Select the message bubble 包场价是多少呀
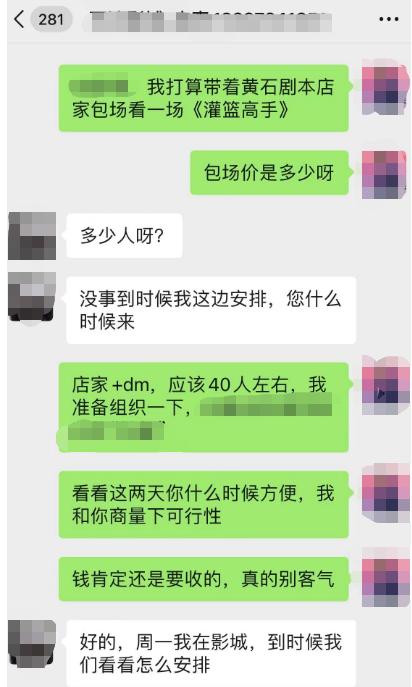412x687 pixels. click(270, 173)
